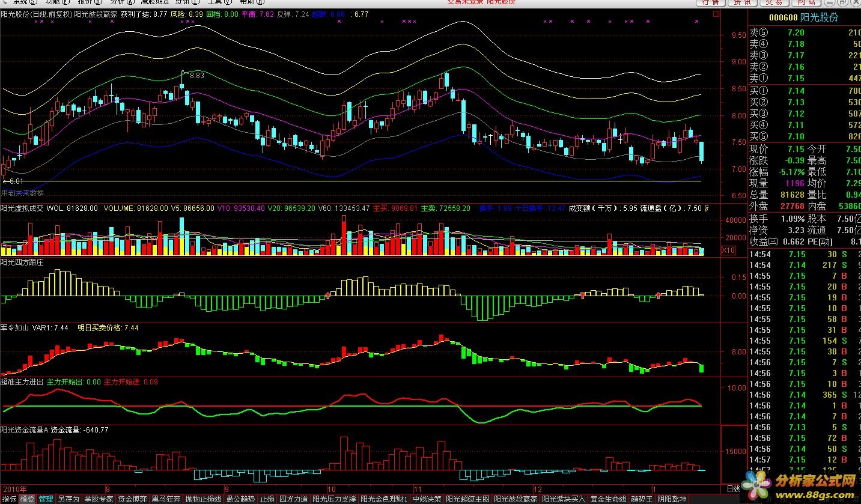The width and height of the screenshot is (861, 504).
Task: Select the 阳光波段赢家 bottom tab
Action: (516, 499)
